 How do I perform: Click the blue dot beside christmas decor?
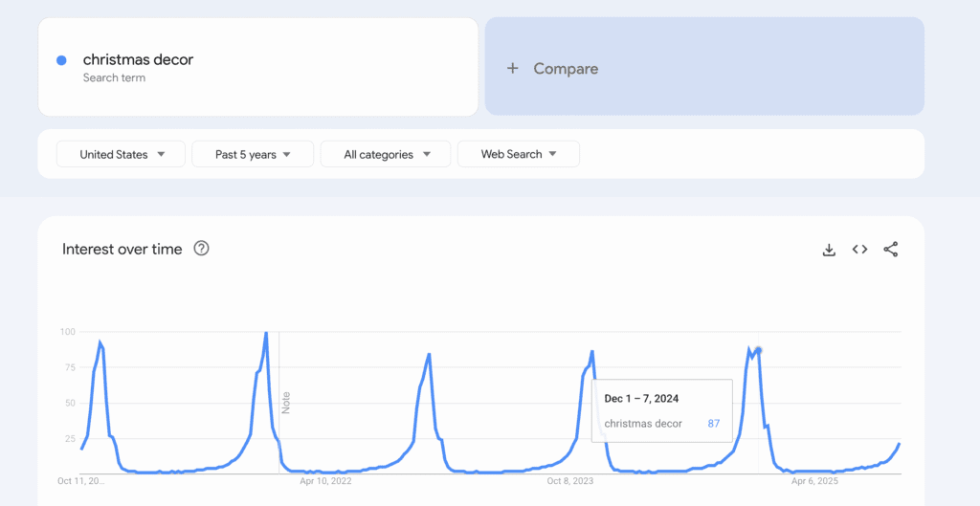pyautogui.click(x=61, y=60)
